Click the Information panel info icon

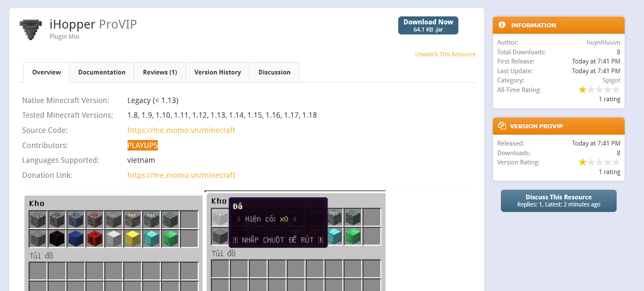[x=502, y=25]
